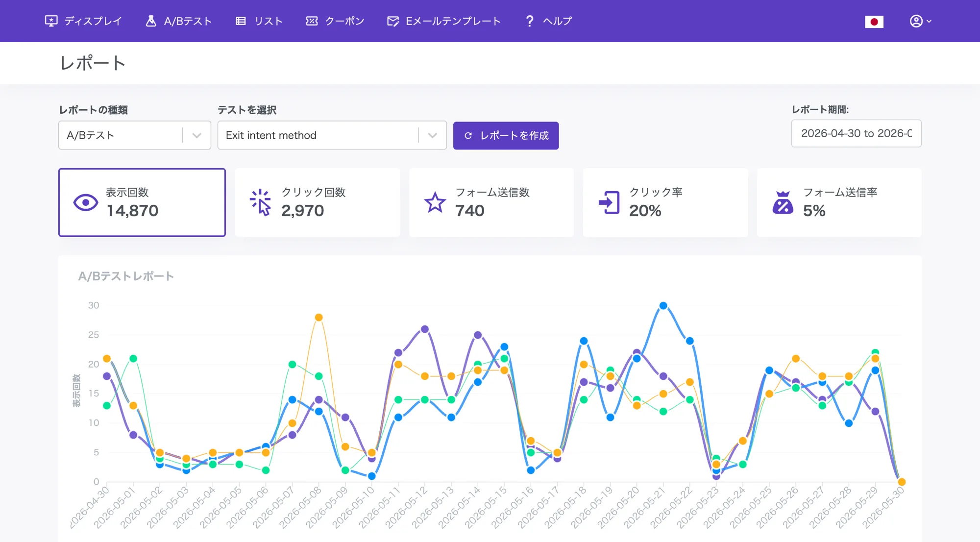Image resolution: width=980 pixels, height=542 pixels.
Task: Open the A/Bテスト report type combo box
Action: [135, 135]
